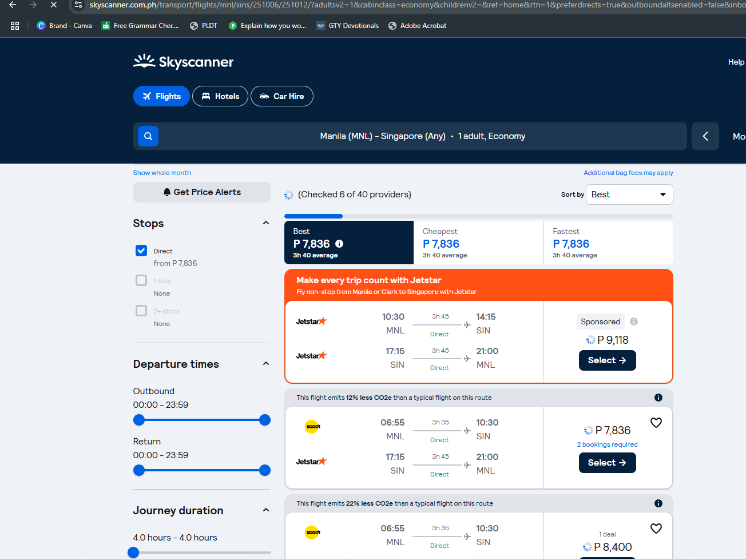Viewport: 746px width, 560px height.
Task: Click Return time slider right handle
Action: tap(265, 470)
